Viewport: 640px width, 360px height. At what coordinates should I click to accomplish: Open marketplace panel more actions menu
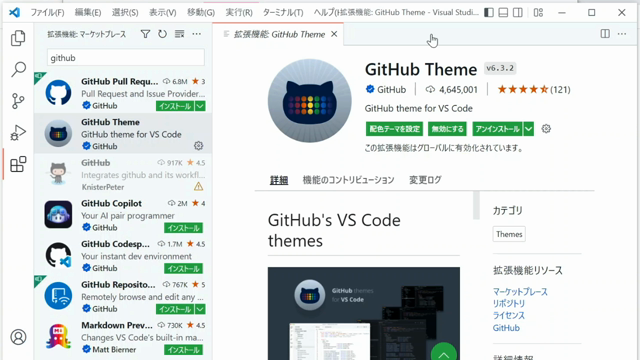click(x=197, y=34)
